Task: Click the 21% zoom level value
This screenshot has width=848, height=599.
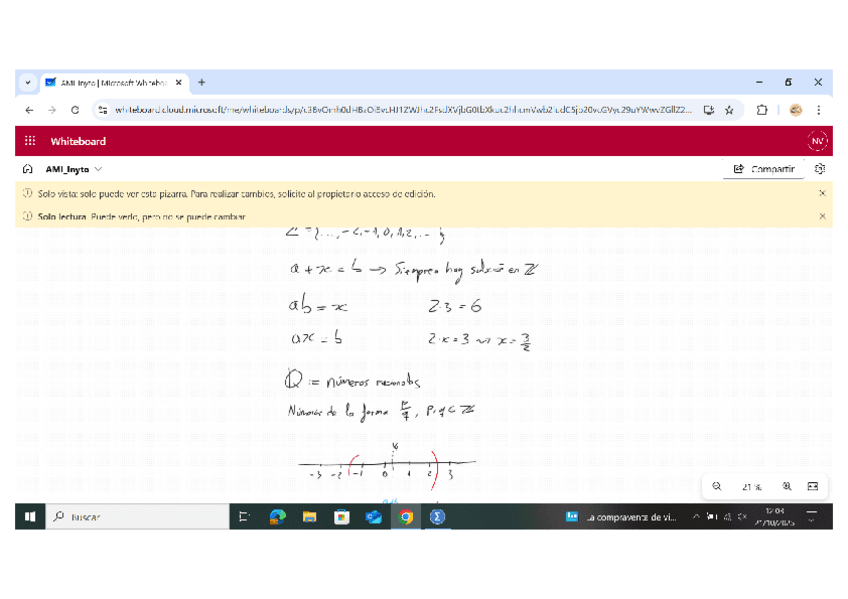Action: [x=752, y=487]
